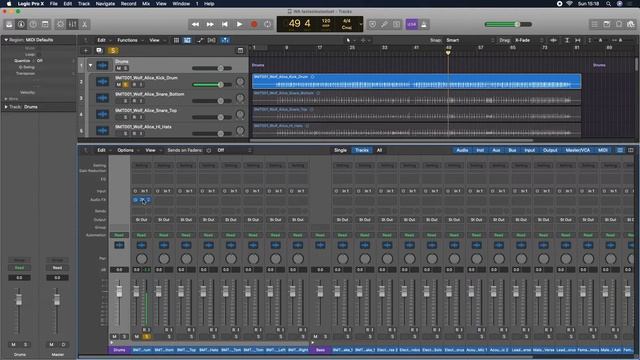Click the Kick_Drum track volume slider
Screen dimensions: 640x360
click(212, 84)
